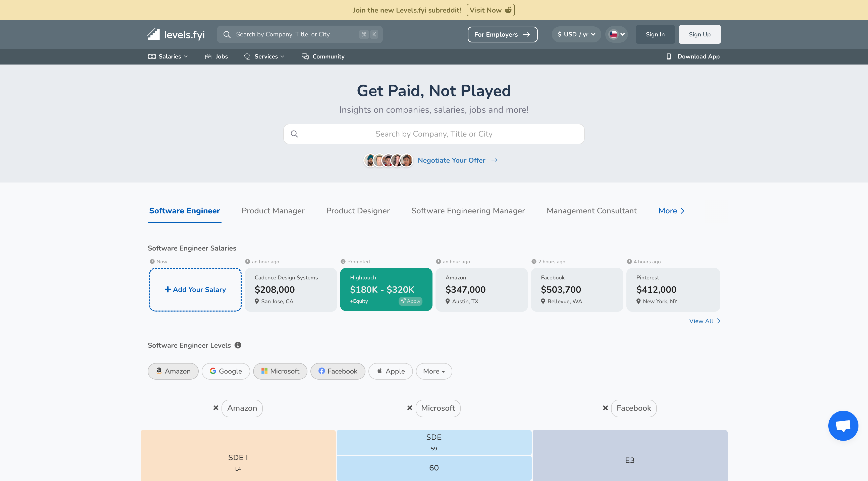Open the More companies dropdown
Screen dimensions: 868x481
(434, 371)
